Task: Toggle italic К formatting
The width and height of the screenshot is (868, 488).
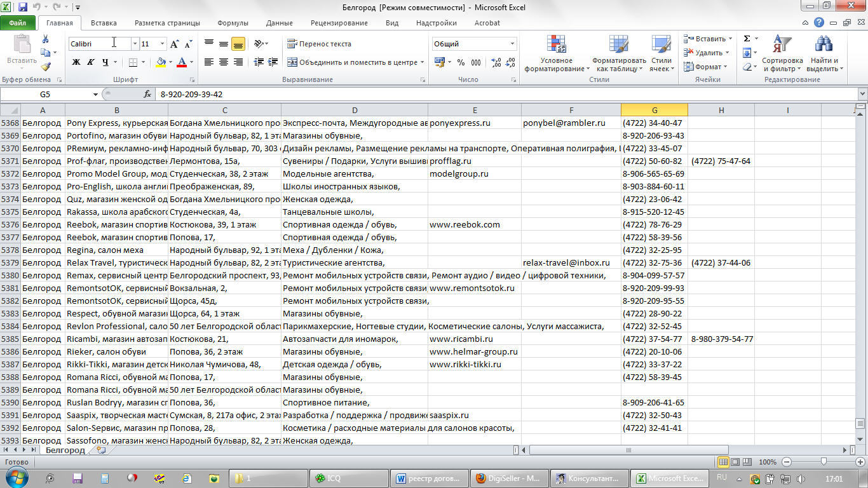Action: (90, 62)
